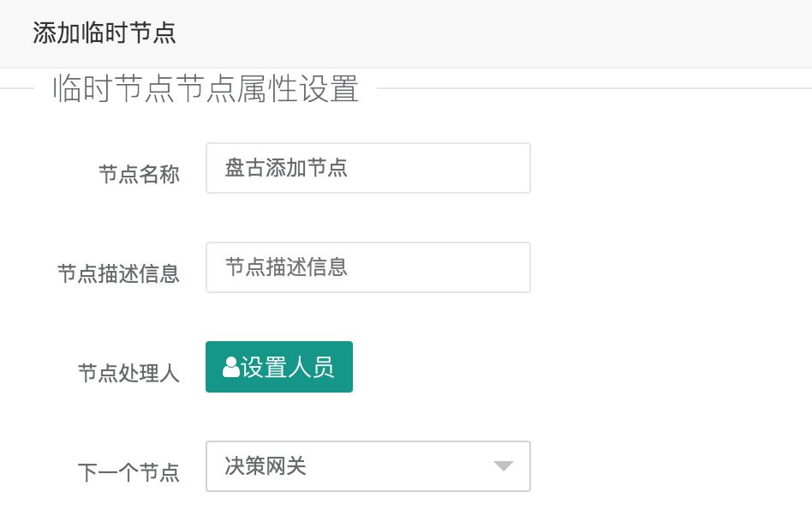The width and height of the screenshot is (812, 516).
Task: Click the 设置人员 button
Action: tap(279, 367)
